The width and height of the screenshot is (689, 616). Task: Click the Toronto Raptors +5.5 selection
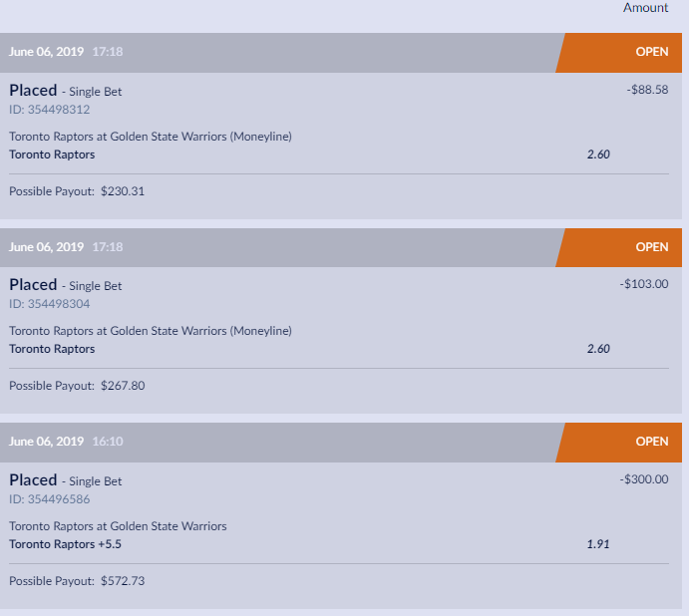pos(66,544)
